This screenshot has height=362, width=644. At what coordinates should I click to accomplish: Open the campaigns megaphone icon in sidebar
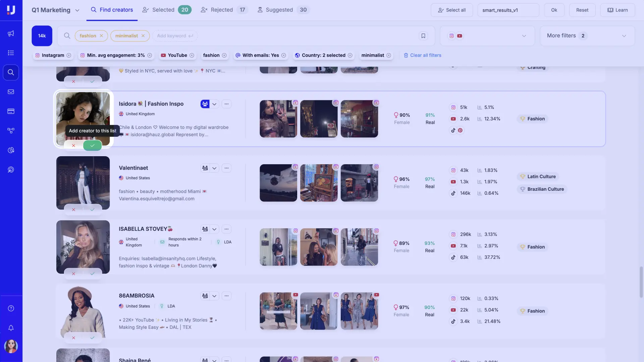click(x=11, y=34)
